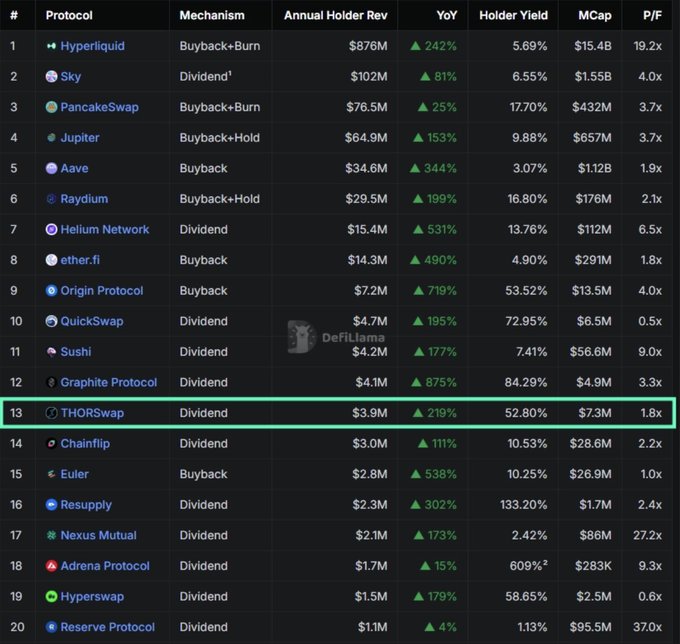Viewport: 680px width, 644px height.
Task: Click the Helium Network logo icon
Action: pyautogui.click(x=51, y=229)
